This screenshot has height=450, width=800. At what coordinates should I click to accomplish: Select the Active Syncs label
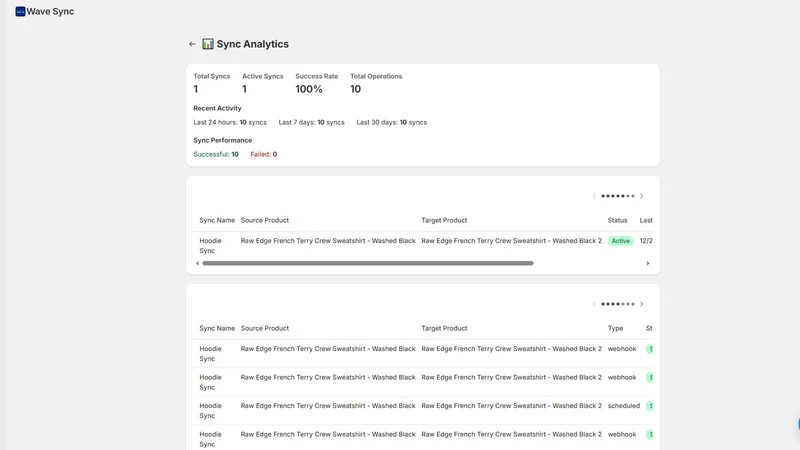263,76
